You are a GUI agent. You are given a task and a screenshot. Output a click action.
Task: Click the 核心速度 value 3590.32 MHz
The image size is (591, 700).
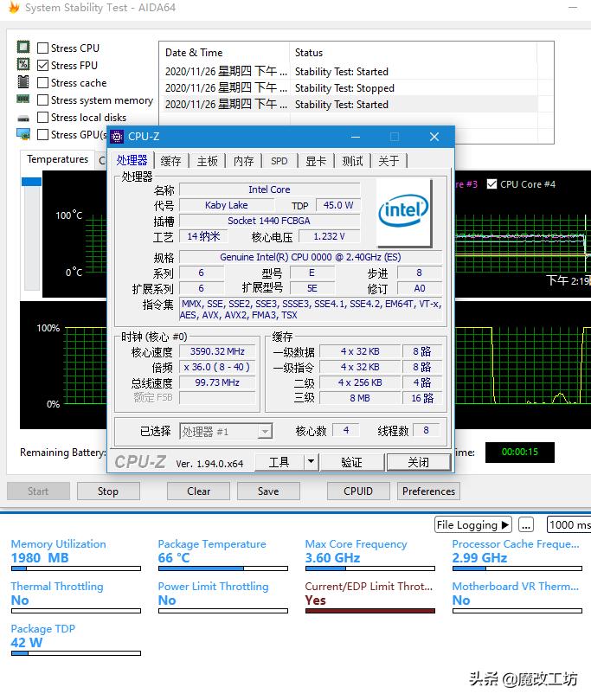(217, 351)
